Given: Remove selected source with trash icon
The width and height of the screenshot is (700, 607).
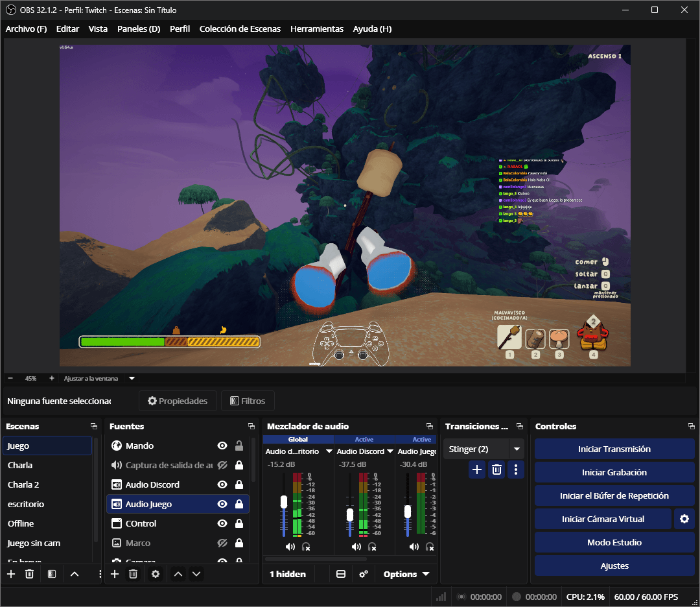Looking at the screenshot, I should point(133,574).
